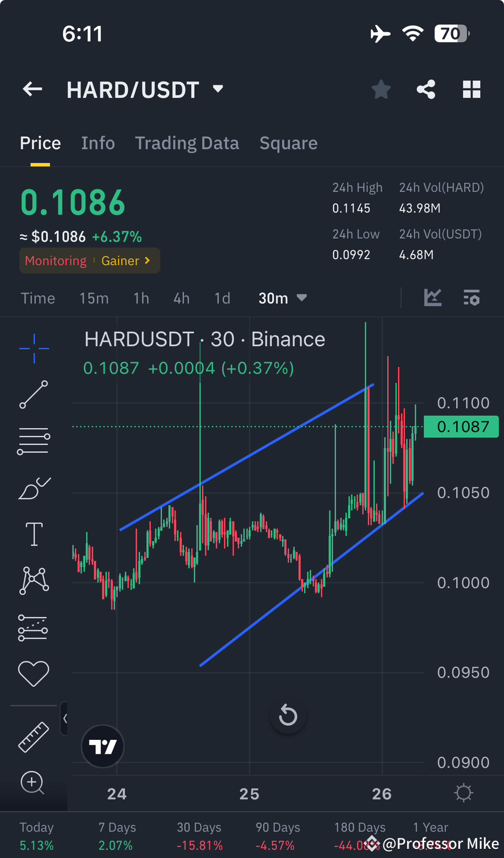Collapse the drawing tools sidebar

[65, 719]
